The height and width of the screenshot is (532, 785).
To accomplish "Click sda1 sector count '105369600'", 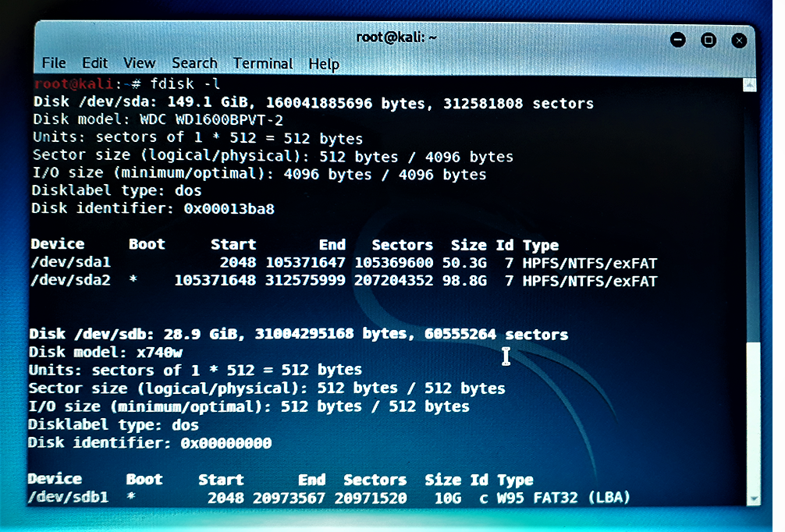I will 394,262.
